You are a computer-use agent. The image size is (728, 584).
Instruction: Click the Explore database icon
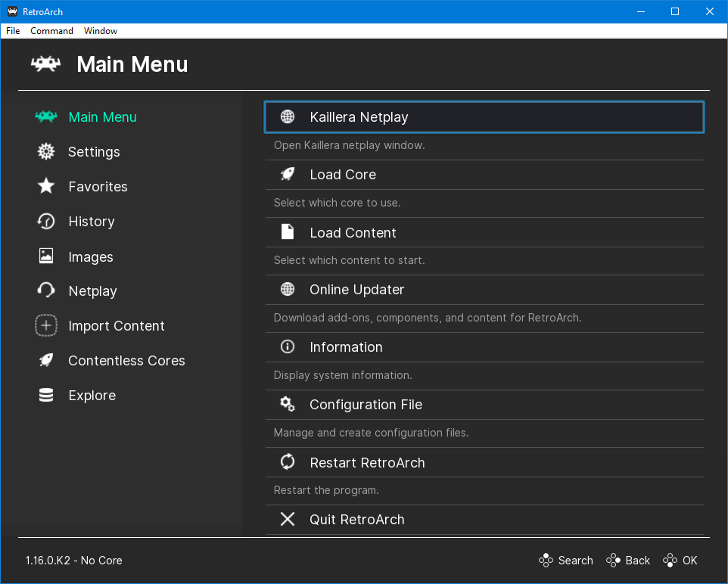[46, 395]
